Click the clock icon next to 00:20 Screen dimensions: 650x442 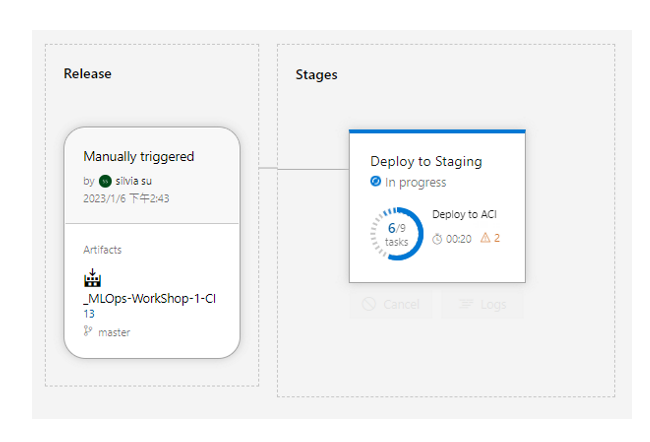pos(437,238)
